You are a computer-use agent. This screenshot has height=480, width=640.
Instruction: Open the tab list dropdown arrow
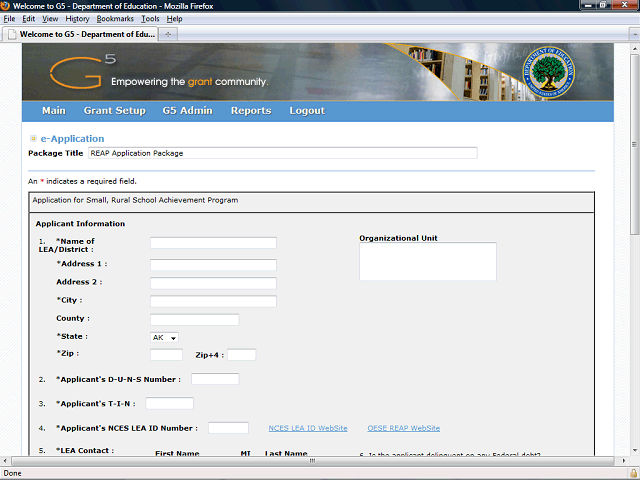click(634, 34)
